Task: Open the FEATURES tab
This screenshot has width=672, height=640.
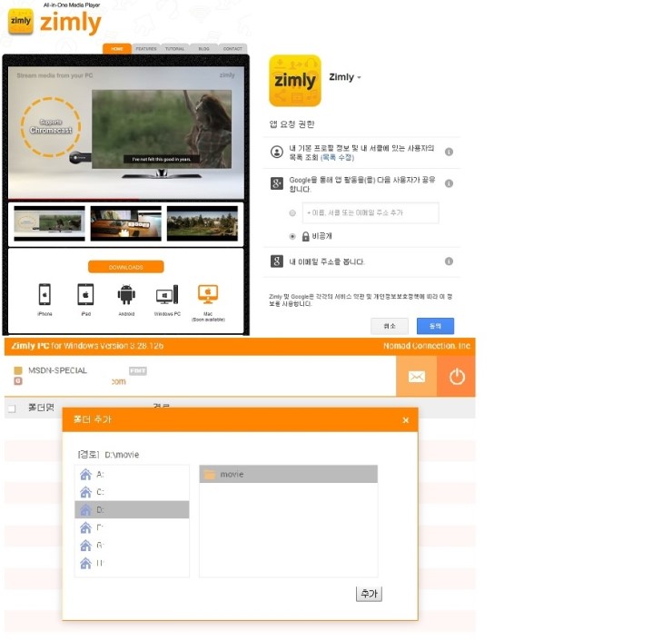Action: [x=146, y=49]
